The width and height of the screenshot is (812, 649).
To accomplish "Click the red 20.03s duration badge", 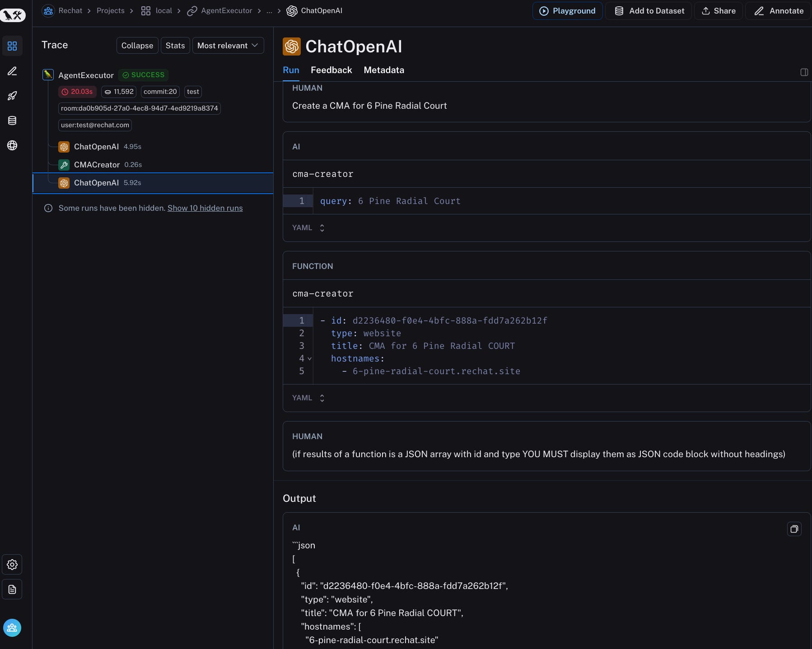I will 77,92.
